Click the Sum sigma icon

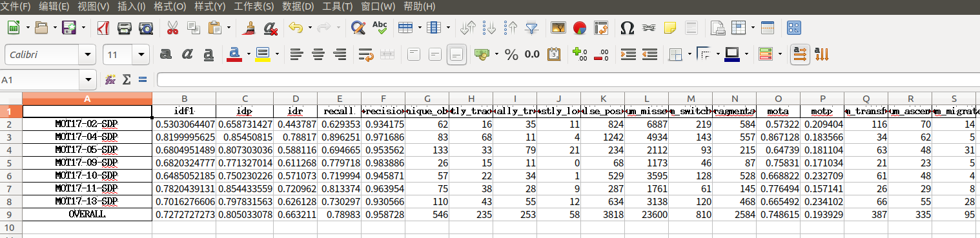[x=127, y=80]
